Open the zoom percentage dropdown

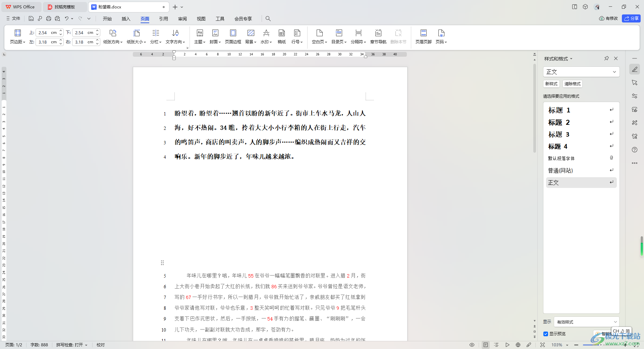pos(567,345)
